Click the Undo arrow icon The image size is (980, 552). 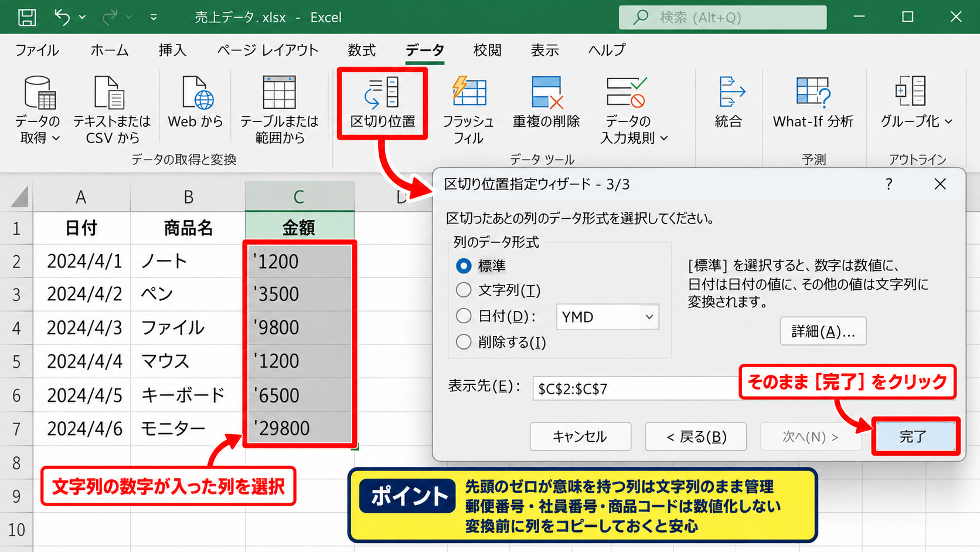point(63,17)
